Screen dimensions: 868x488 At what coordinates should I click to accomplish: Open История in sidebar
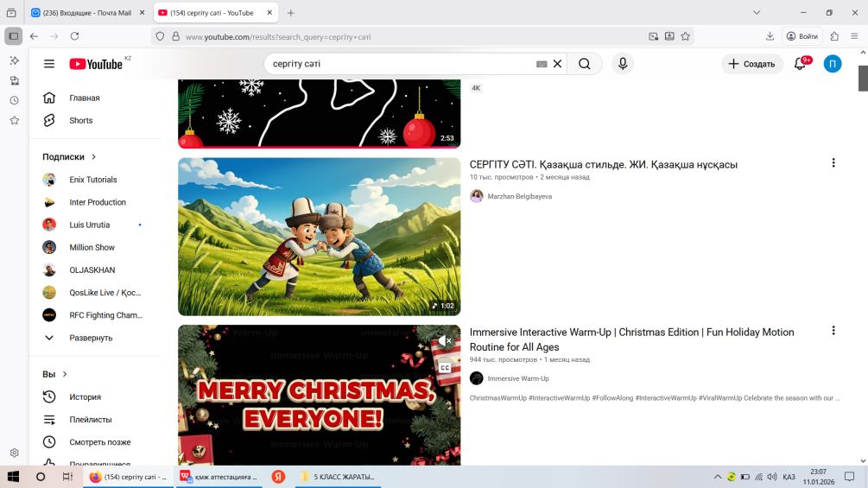pyautogui.click(x=94, y=397)
